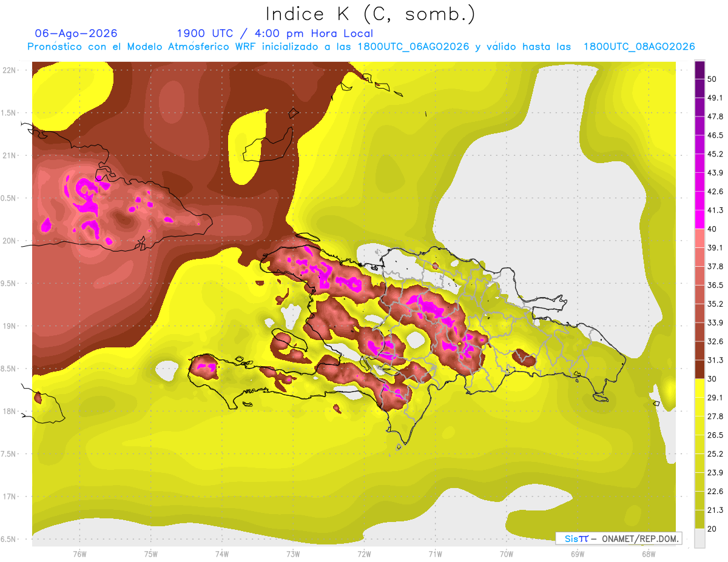Click the '46.5' value on the color scale
This screenshot has height=562, width=728.
pos(715,135)
